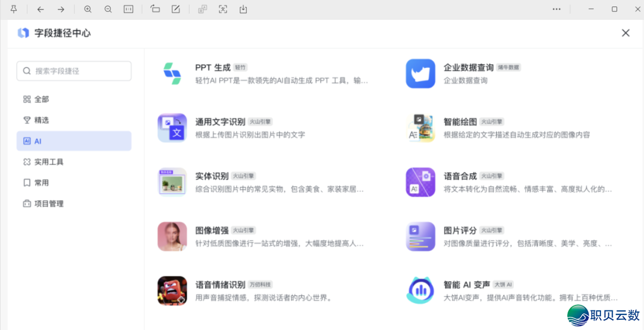Screen dimensions: 644x330
Task: Open the 图像增强 portrait icon
Action: (172, 236)
